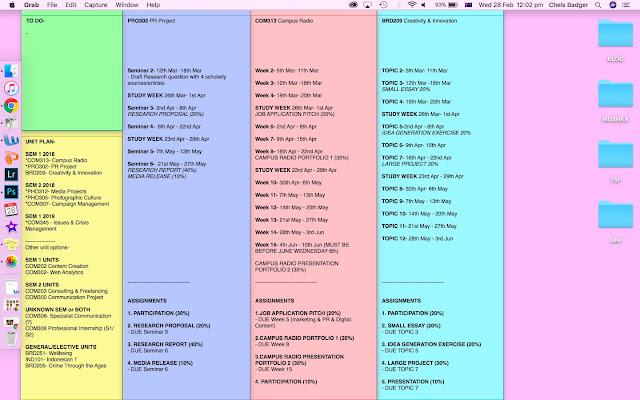Open the Window menu

[x=127, y=5]
